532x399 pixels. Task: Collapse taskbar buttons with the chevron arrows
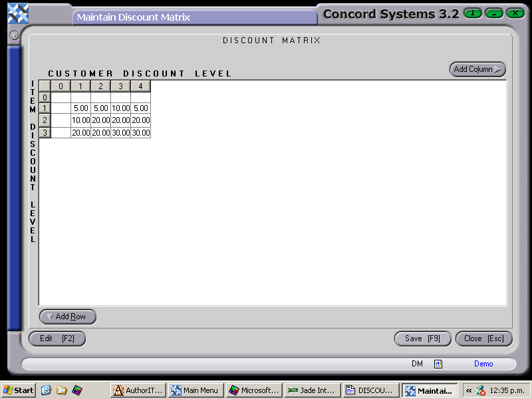coord(468,390)
